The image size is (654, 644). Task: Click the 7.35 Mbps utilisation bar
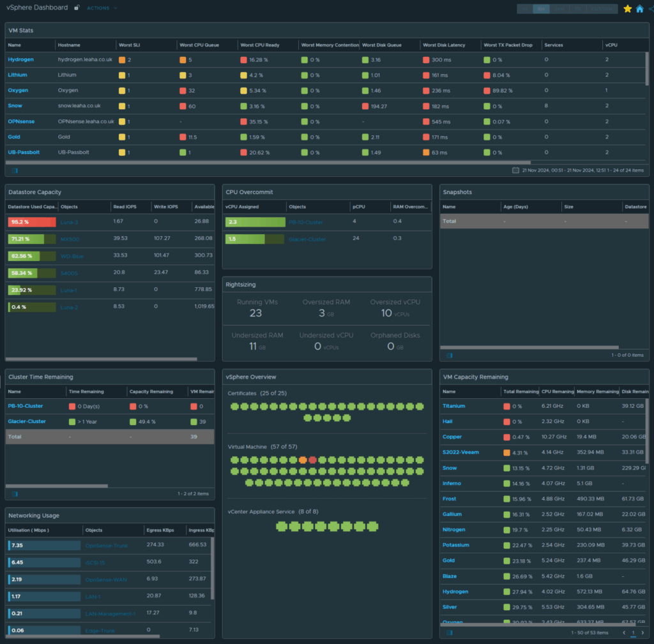[44, 546]
